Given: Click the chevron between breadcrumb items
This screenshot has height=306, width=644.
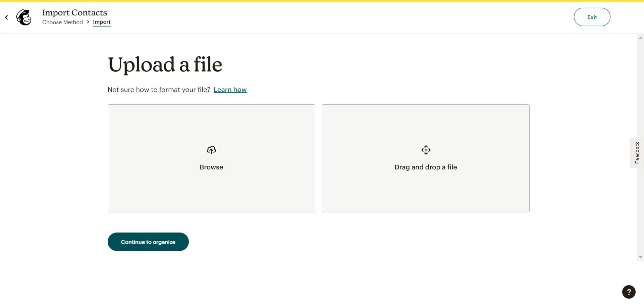Looking at the screenshot, I should pyautogui.click(x=88, y=22).
